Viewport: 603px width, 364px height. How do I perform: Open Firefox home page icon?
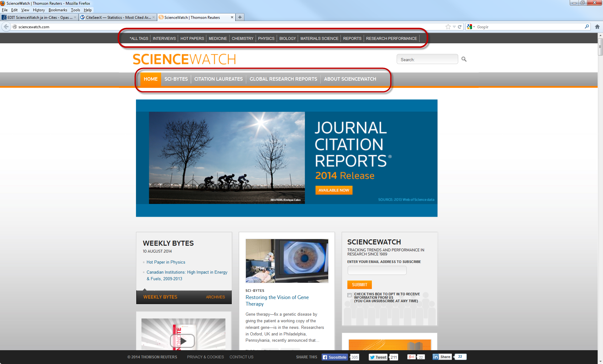[x=597, y=27]
